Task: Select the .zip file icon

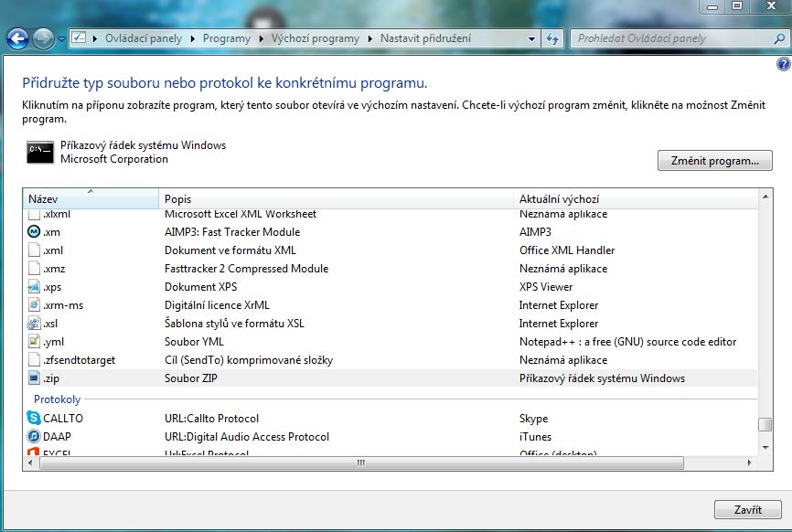Action: (x=33, y=378)
